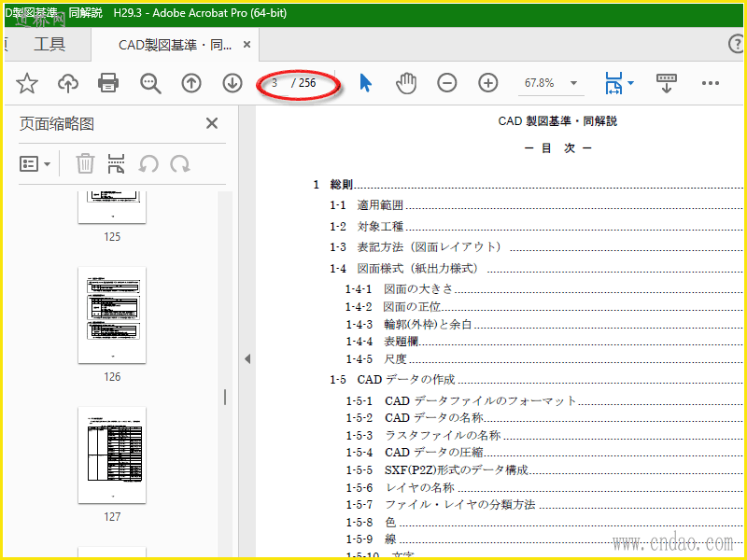
Task: Rotate page clockwise
Action: tap(180, 164)
